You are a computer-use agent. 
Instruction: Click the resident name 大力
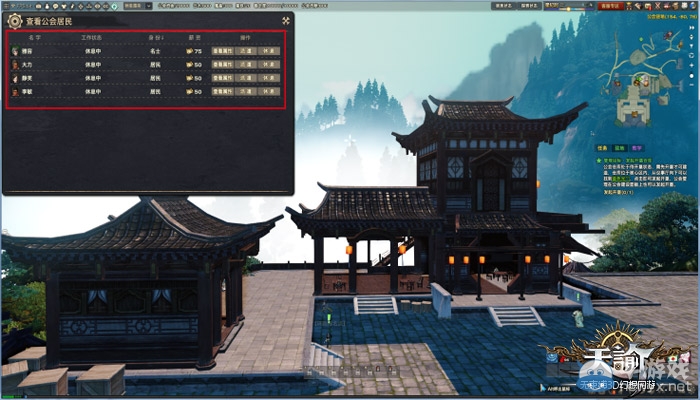[x=27, y=65]
